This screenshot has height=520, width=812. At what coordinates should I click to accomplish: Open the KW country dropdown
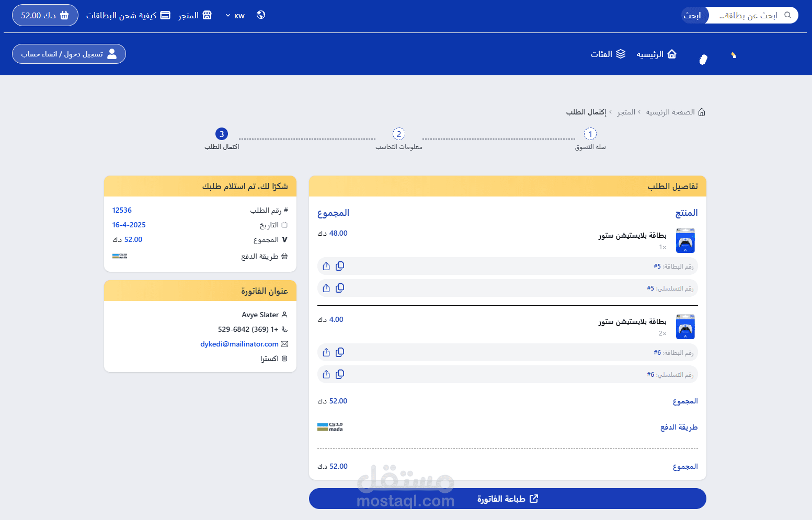(235, 16)
